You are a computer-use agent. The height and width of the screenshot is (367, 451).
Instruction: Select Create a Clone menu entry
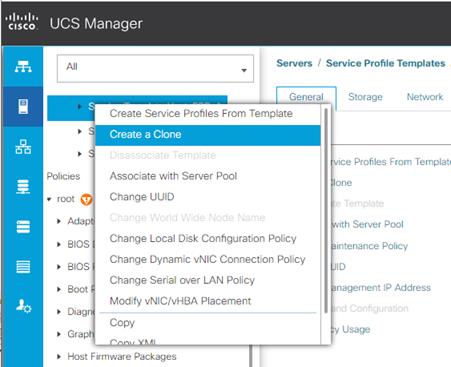208,135
